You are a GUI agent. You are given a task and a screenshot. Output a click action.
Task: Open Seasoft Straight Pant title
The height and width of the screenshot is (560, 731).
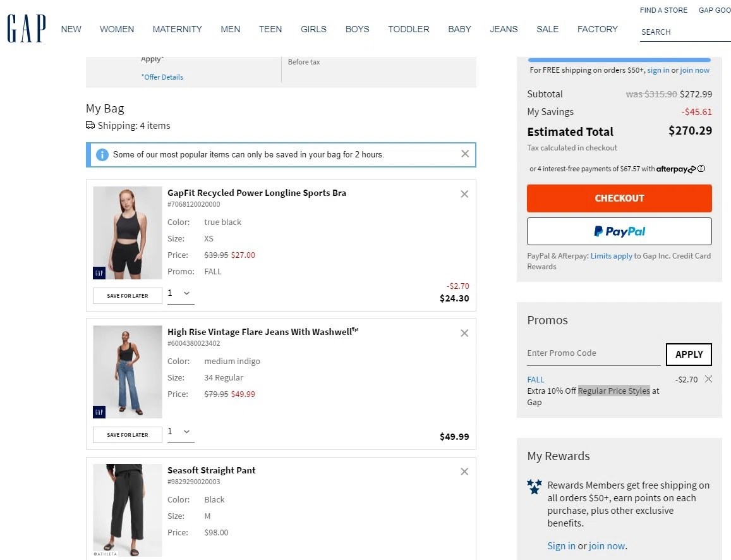pyautogui.click(x=211, y=470)
